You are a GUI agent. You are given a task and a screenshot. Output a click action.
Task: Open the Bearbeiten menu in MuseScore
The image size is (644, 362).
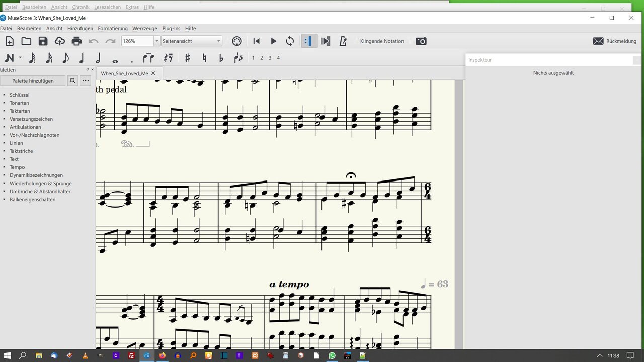pos(29,29)
